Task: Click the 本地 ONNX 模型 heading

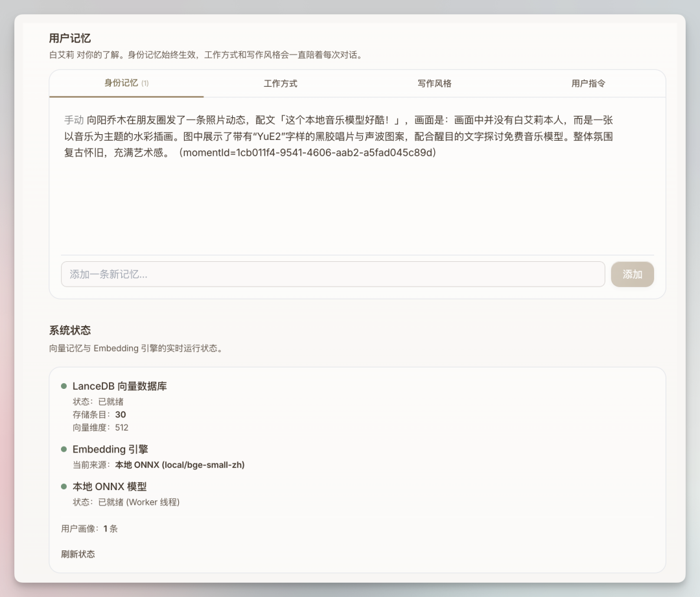Action: pyautogui.click(x=110, y=487)
